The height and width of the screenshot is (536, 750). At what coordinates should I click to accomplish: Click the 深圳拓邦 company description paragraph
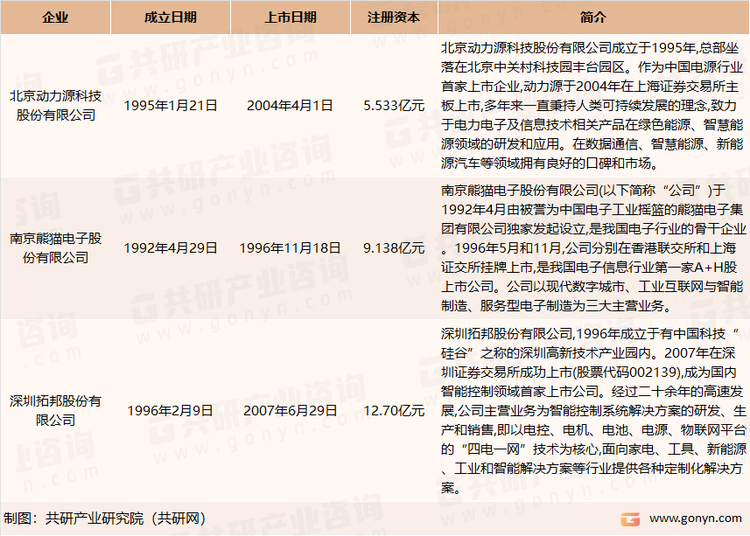(x=593, y=410)
